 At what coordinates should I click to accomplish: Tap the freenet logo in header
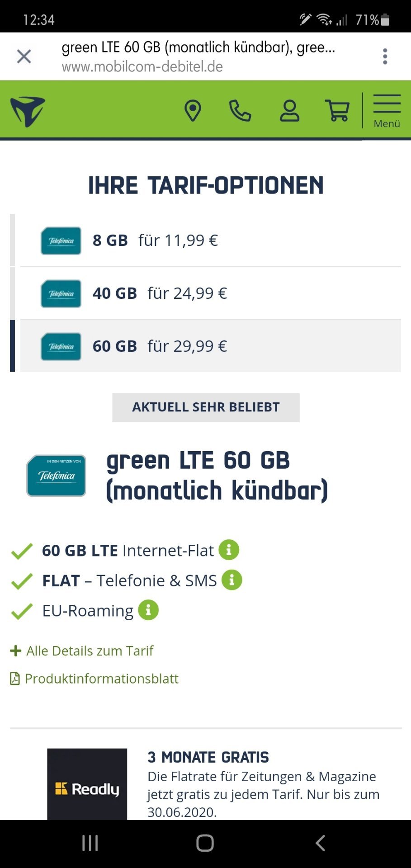(x=28, y=111)
